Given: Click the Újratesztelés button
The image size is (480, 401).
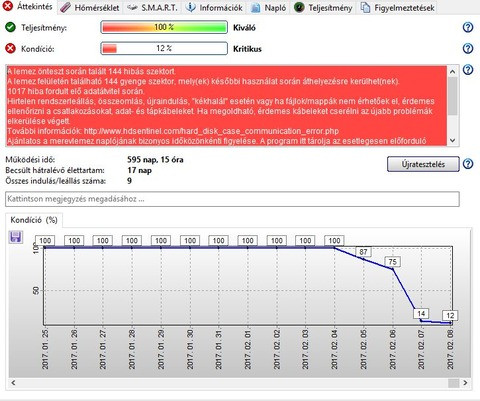Looking at the screenshot, I should tap(423, 164).
